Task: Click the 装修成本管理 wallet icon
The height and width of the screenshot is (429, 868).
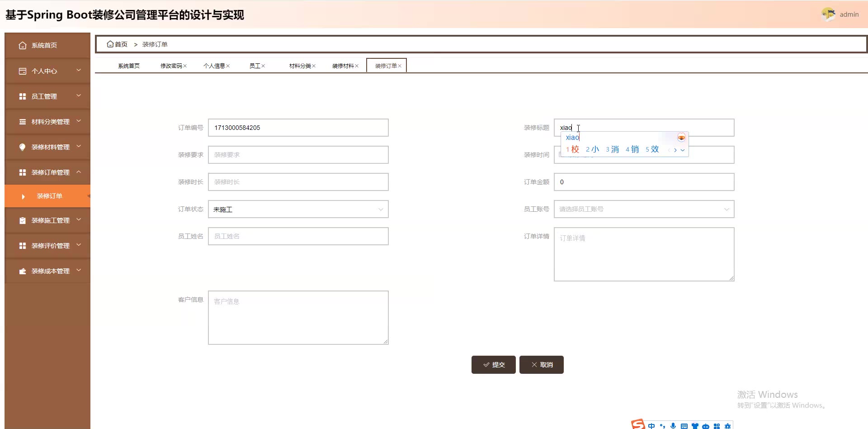Action: (x=23, y=271)
